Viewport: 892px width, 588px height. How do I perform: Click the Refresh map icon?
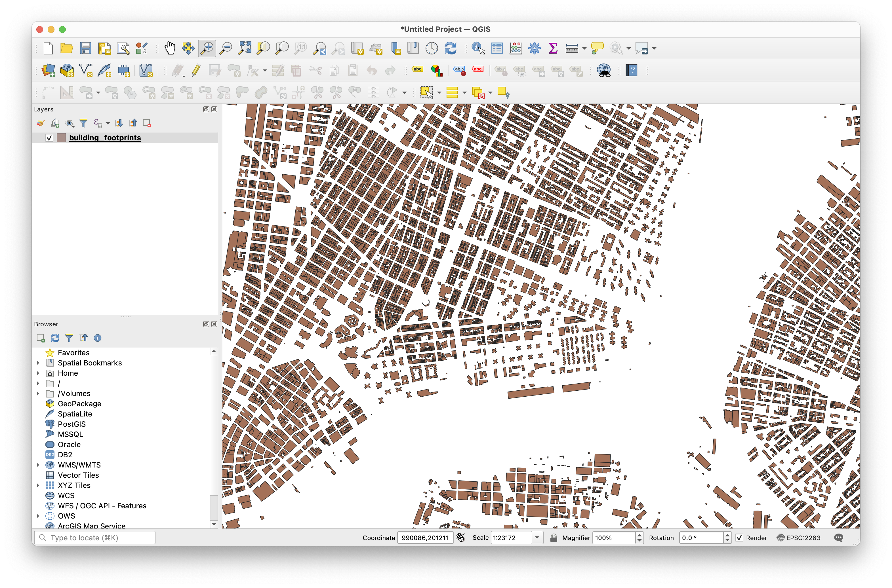pyautogui.click(x=450, y=48)
